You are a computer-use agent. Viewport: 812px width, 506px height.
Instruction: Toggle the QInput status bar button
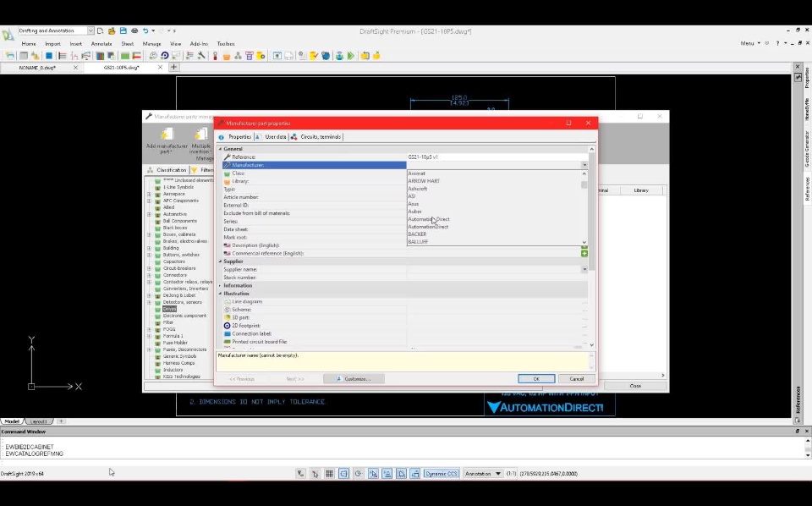pyautogui.click(x=415, y=473)
